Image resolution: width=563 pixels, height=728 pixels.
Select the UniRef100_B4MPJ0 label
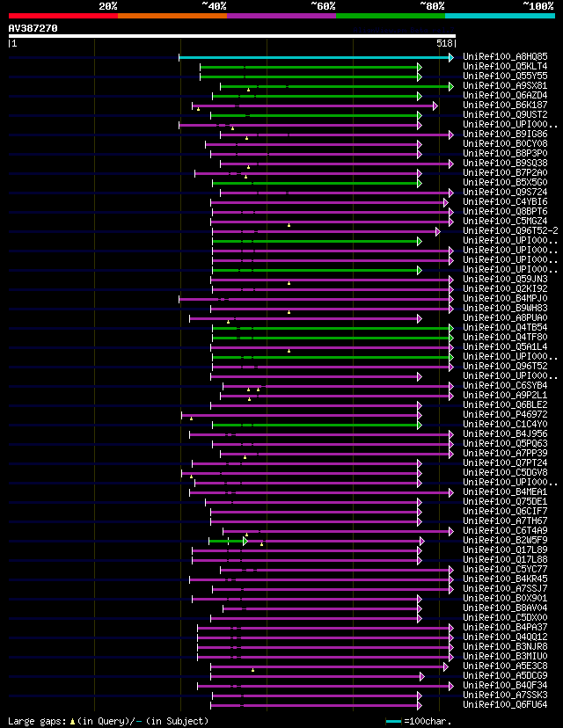[x=506, y=299]
